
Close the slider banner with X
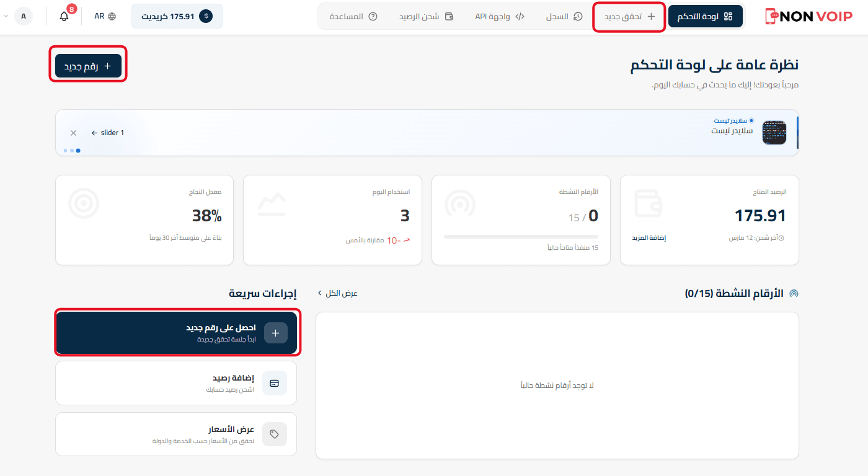[73, 133]
